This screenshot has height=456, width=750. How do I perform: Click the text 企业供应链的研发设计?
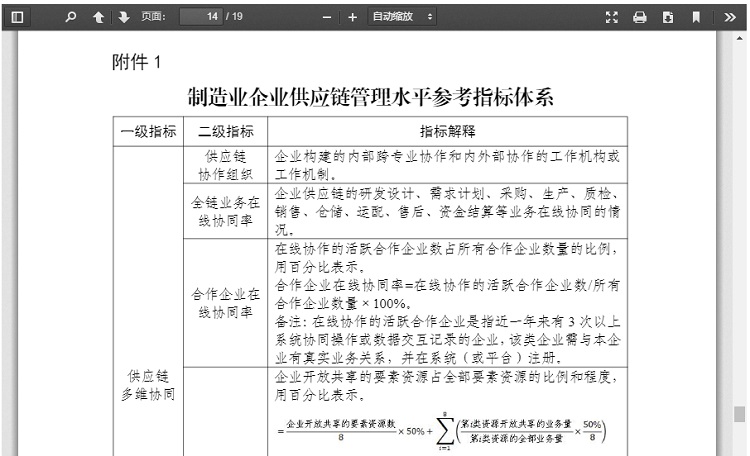click(x=344, y=194)
